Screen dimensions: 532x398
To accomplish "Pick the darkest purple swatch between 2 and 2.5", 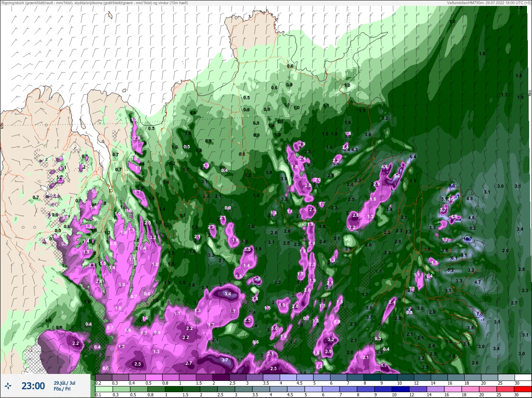I will tap(222, 377).
